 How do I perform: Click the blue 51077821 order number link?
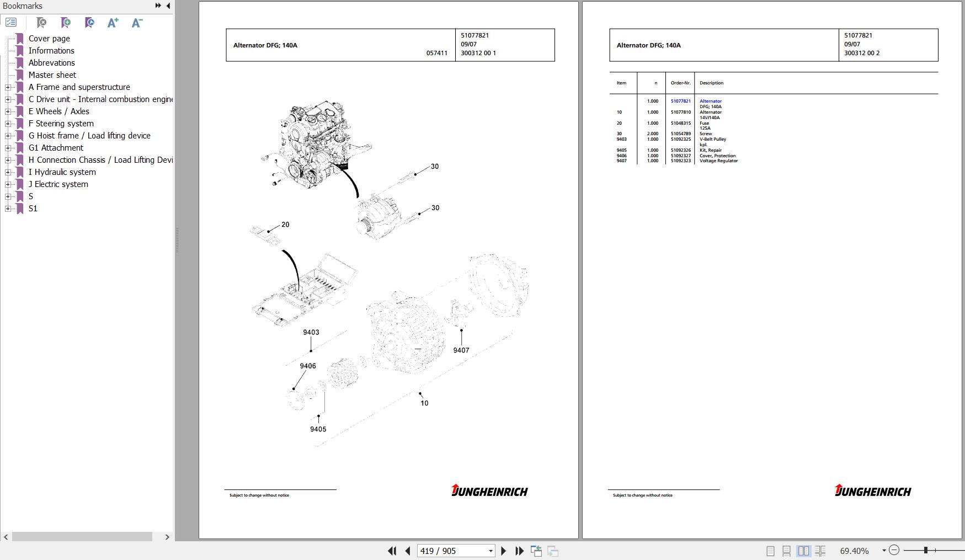point(680,101)
